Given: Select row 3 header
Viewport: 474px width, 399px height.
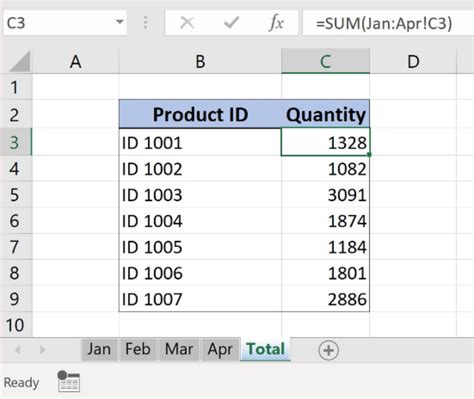Looking at the screenshot, I should click(16, 142).
